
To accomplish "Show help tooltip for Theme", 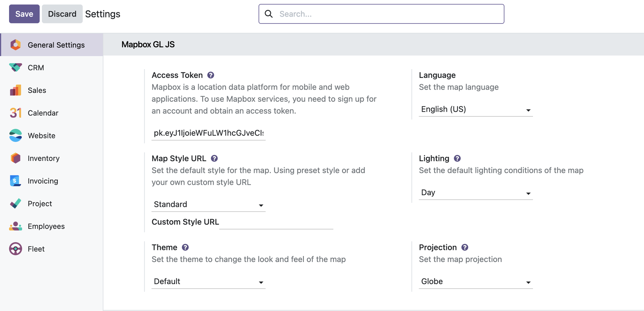I will pos(185,247).
